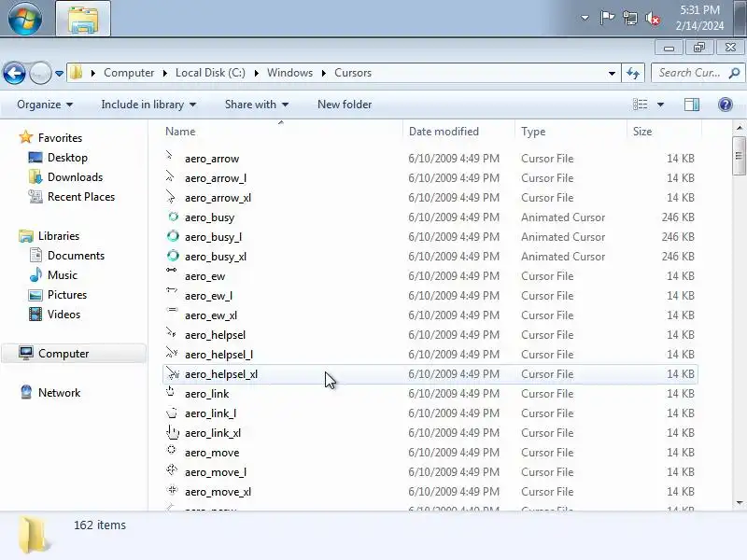Sort by the Name column header
This screenshot has width=747, height=560.
click(180, 132)
